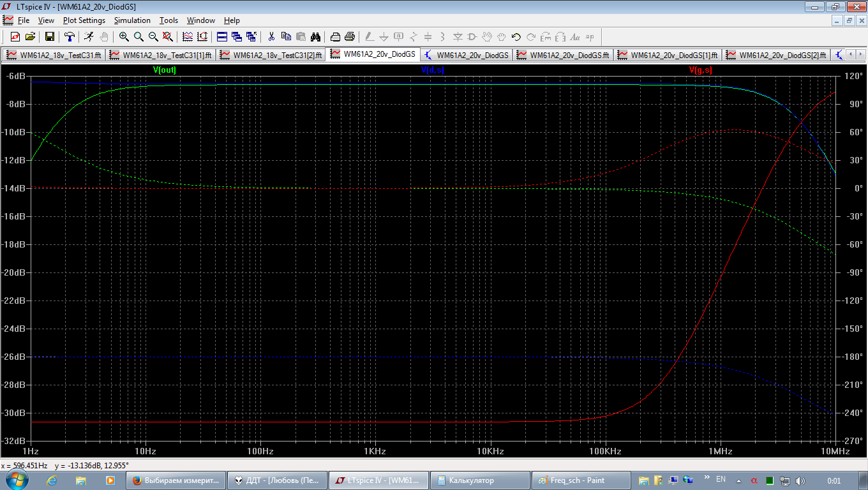
Task: Open the Simulation menu
Action: pyautogui.click(x=132, y=20)
